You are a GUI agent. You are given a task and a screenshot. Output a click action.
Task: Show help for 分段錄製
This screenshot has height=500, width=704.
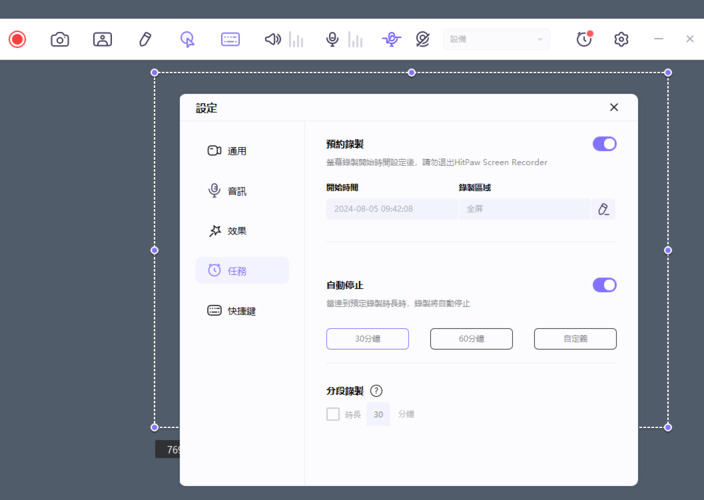(376, 391)
